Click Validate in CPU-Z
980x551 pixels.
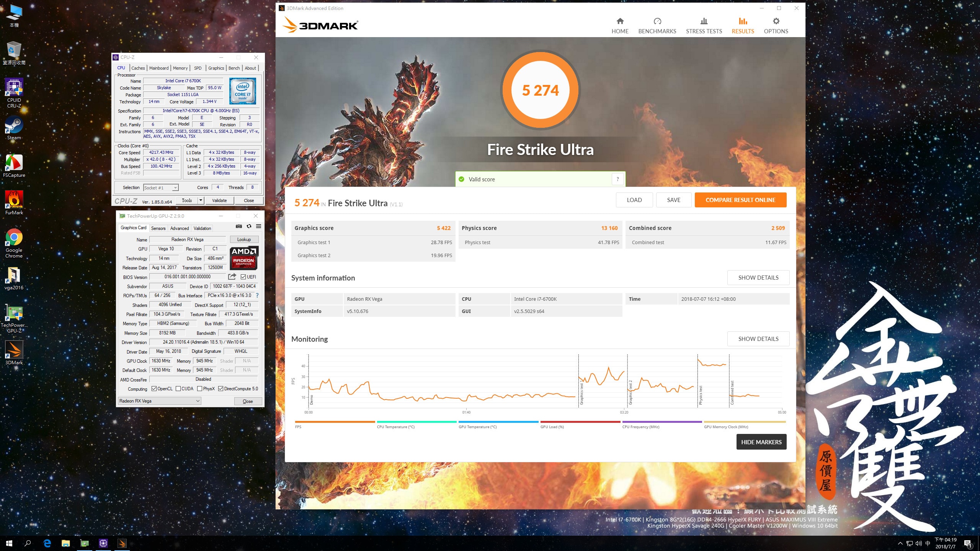(x=219, y=200)
